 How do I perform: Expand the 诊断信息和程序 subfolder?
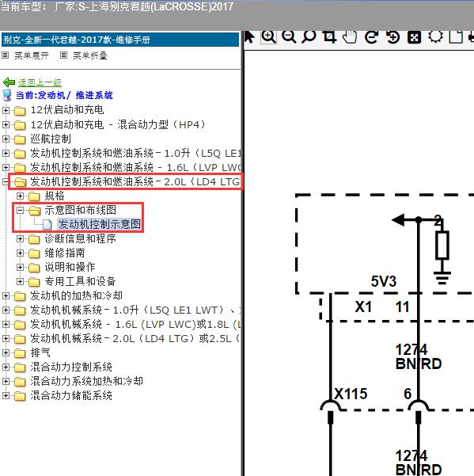coord(20,238)
